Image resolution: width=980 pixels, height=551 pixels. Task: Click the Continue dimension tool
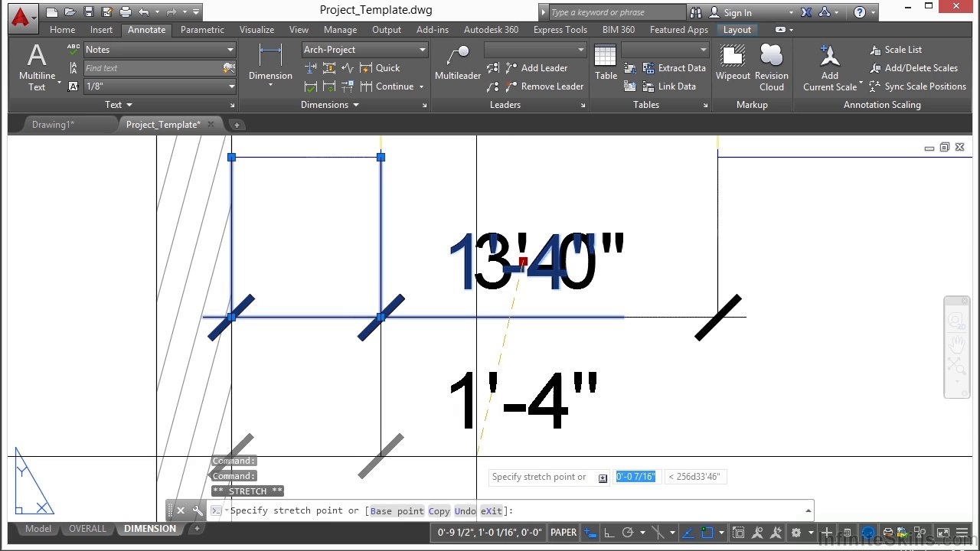click(x=387, y=86)
